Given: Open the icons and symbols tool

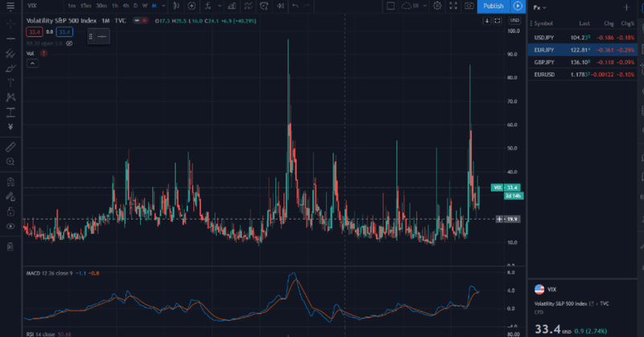Looking at the screenshot, I should (x=10, y=127).
